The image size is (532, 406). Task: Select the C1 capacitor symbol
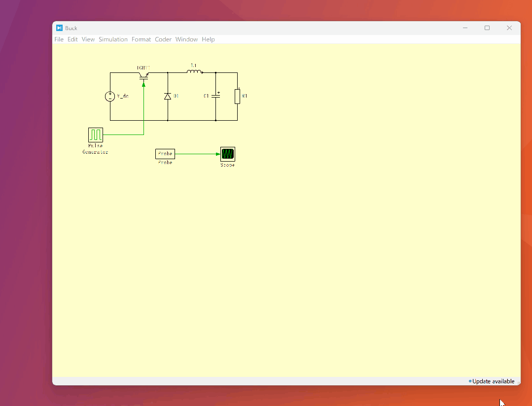(x=216, y=96)
